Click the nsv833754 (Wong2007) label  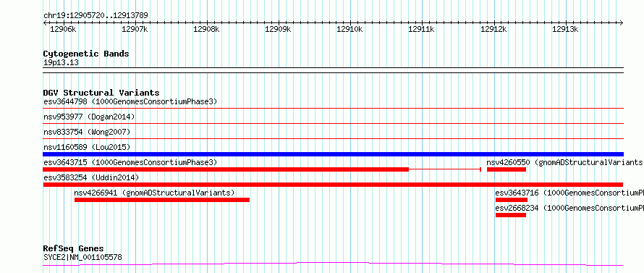[x=87, y=132]
